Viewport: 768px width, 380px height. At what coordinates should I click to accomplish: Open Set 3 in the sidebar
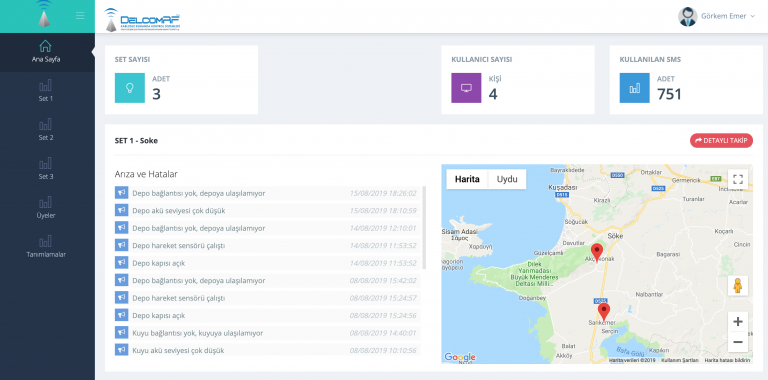[x=46, y=169]
